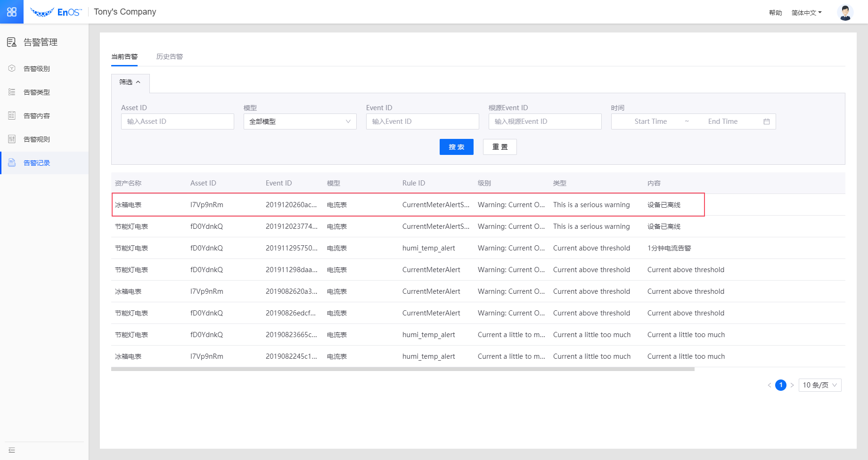Click event ID 2019082245c1... cell

[x=291, y=356]
